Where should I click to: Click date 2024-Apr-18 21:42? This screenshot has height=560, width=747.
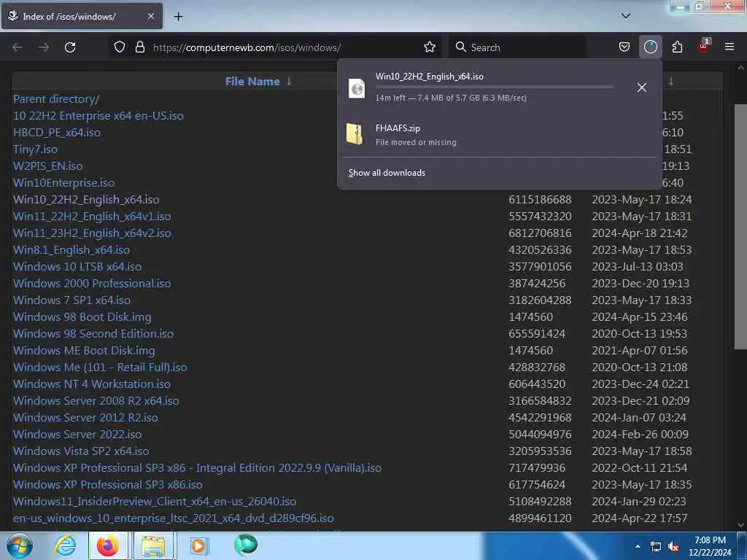coord(639,233)
